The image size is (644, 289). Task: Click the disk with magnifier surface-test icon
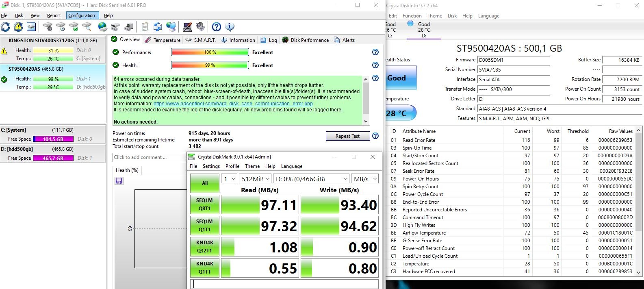coord(87,27)
